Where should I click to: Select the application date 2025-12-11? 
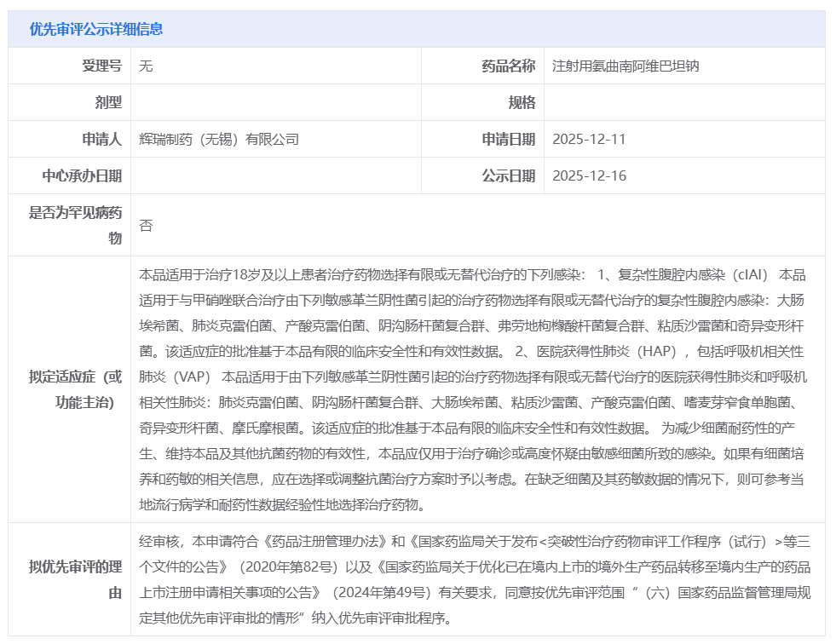click(589, 139)
